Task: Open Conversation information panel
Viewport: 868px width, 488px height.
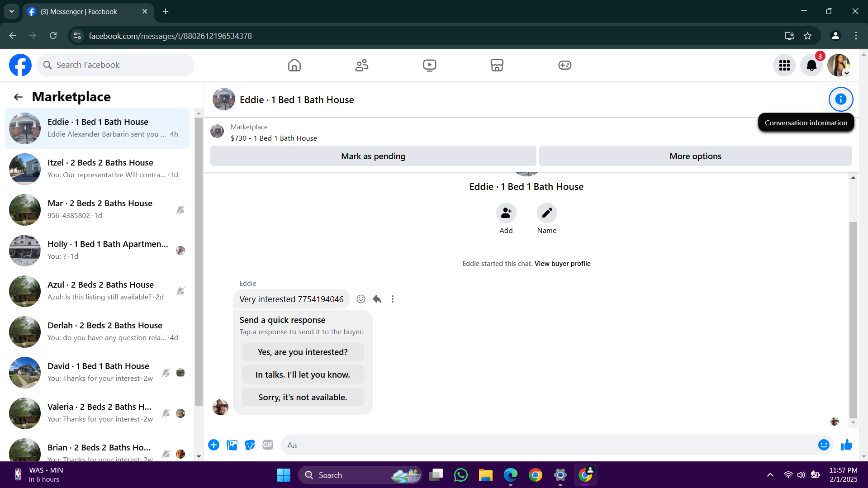Action: pos(840,99)
